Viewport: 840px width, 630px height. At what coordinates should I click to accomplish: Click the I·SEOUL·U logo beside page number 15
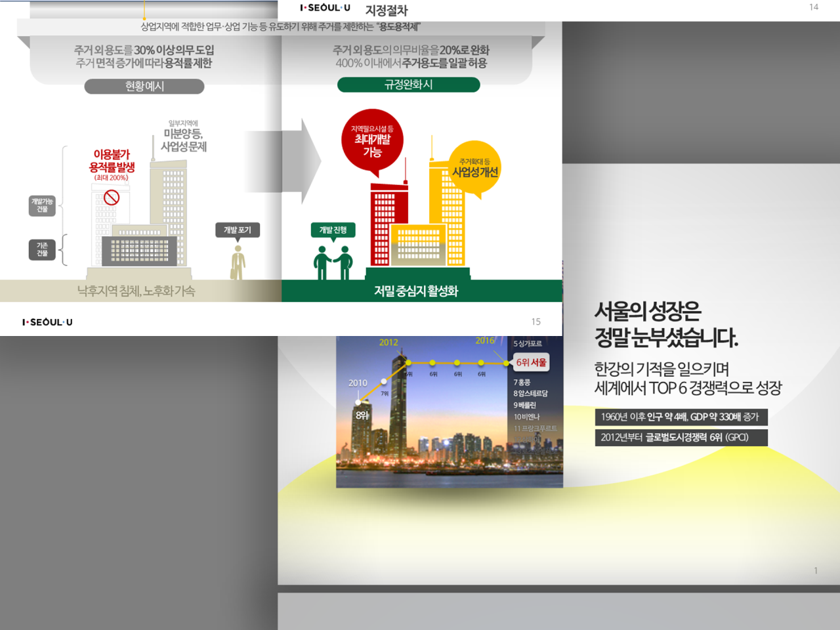tap(47, 322)
